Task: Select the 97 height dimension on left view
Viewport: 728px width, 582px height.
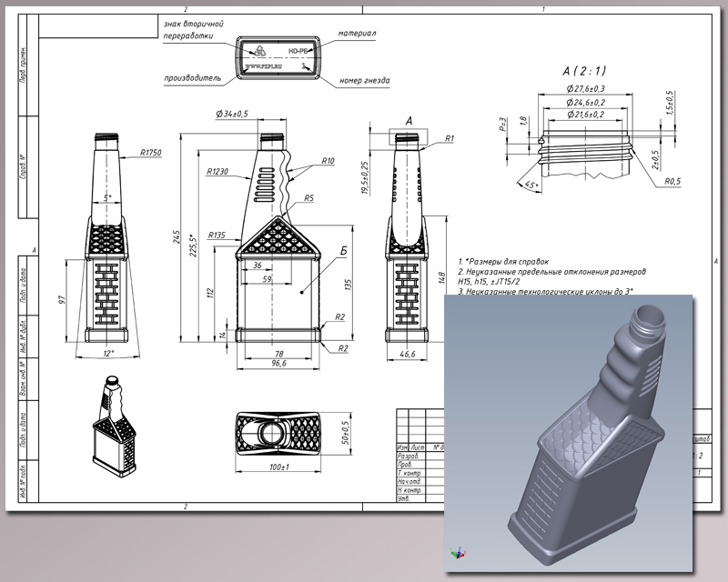Action: (x=62, y=300)
